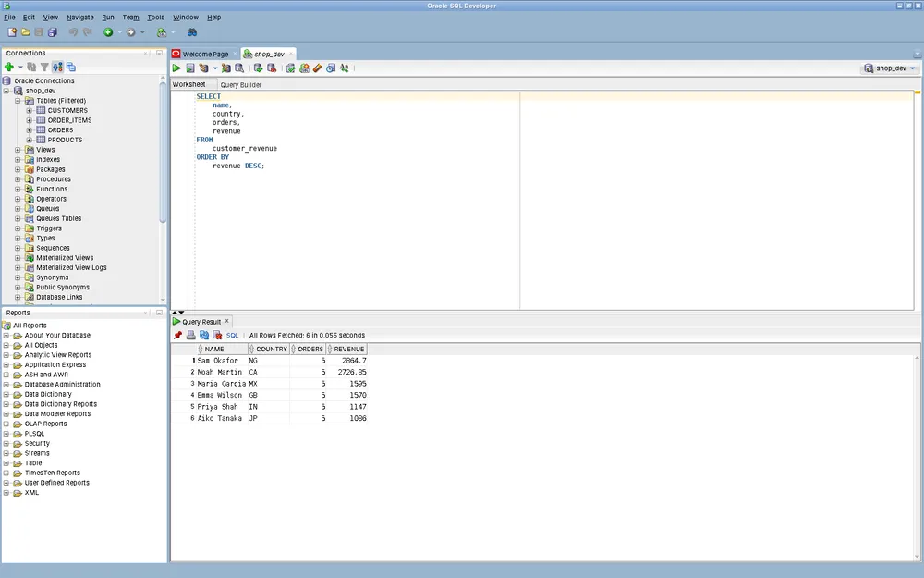Click the Save All icon
Image resolution: width=924 pixels, height=578 pixels.
coord(53,32)
